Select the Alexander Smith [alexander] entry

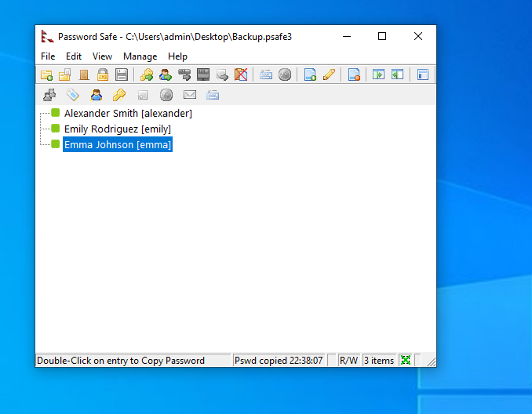pyautogui.click(x=128, y=113)
